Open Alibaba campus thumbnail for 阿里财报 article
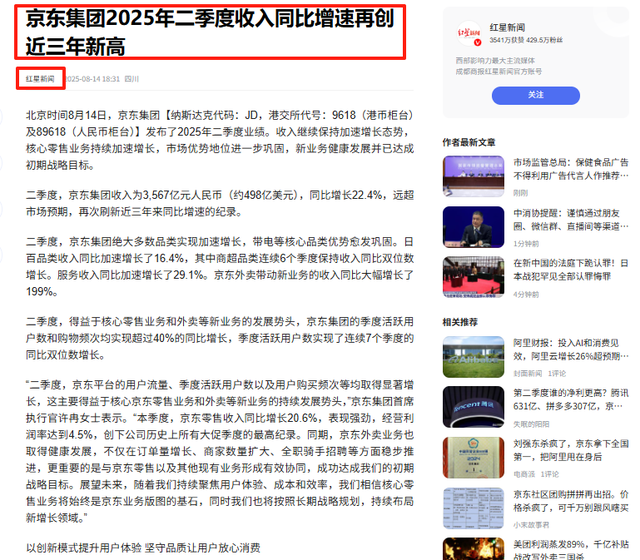This screenshot has width=640, height=560. tap(473, 357)
